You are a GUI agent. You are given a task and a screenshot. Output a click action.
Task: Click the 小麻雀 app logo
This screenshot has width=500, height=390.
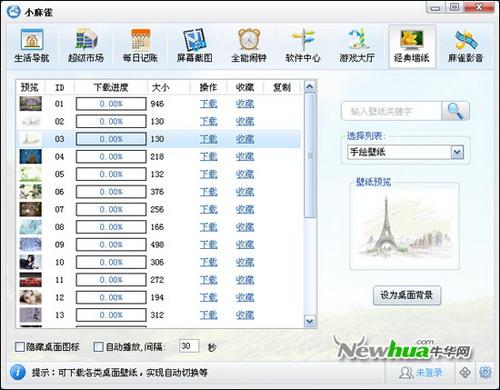point(14,12)
